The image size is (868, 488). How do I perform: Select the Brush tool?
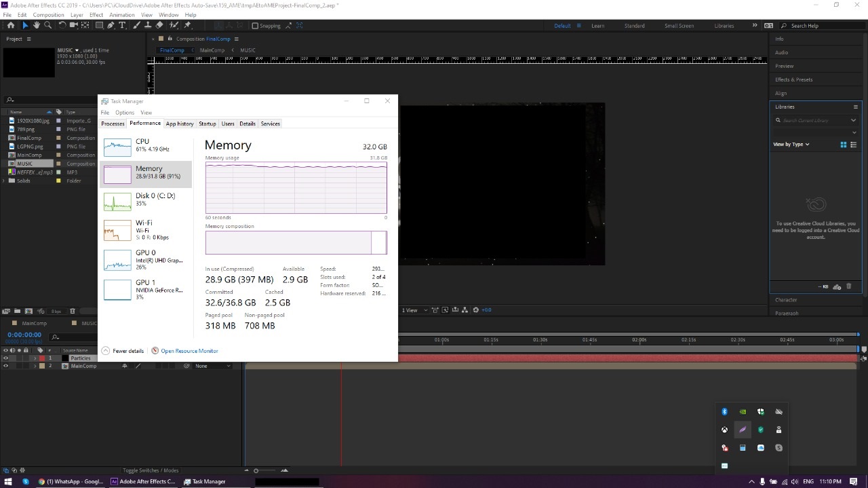click(x=137, y=25)
